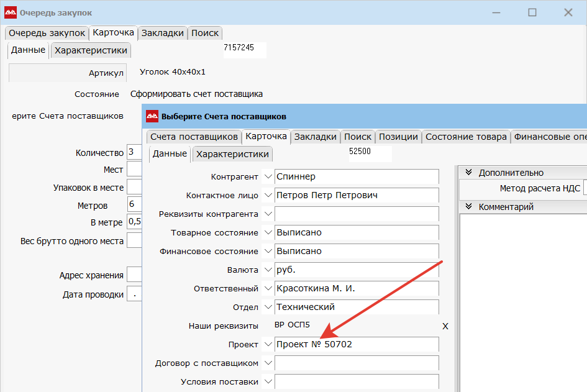The height and width of the screenshot is (392, 587).
Task: Maximize the Очередь закупок window
Action: 532,12
